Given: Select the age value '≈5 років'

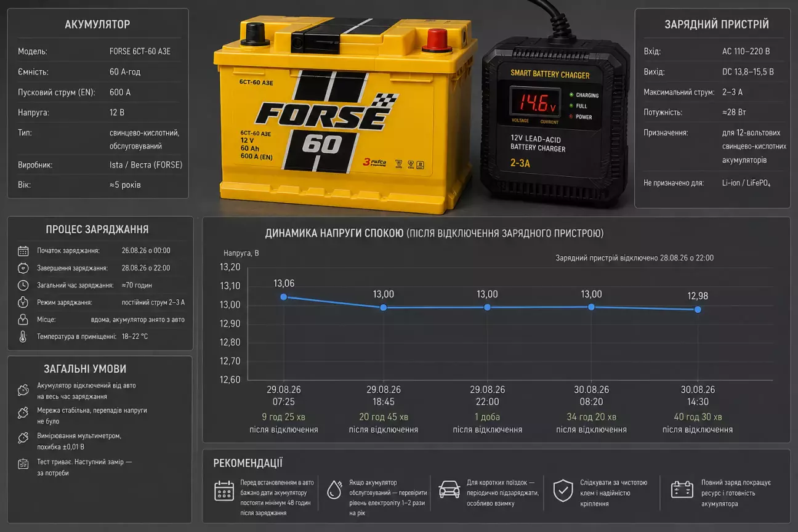Looking at the screenshot, I should (125, 185).
